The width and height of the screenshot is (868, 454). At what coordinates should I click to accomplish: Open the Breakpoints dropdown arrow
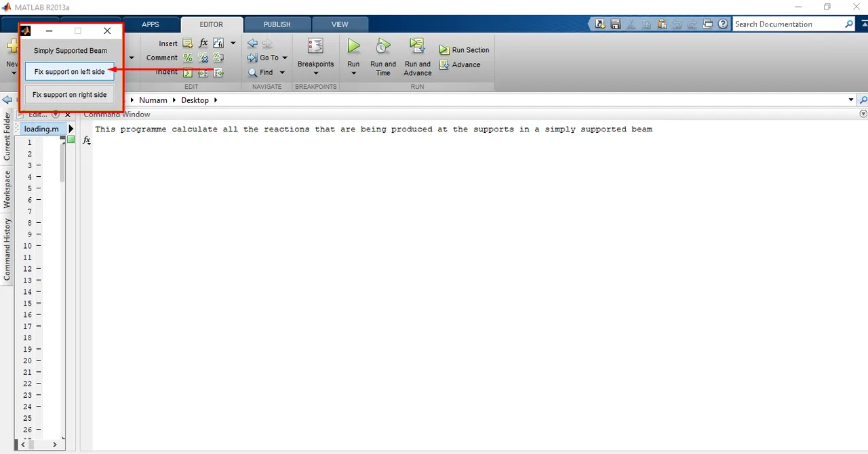[x=316, y=73]
